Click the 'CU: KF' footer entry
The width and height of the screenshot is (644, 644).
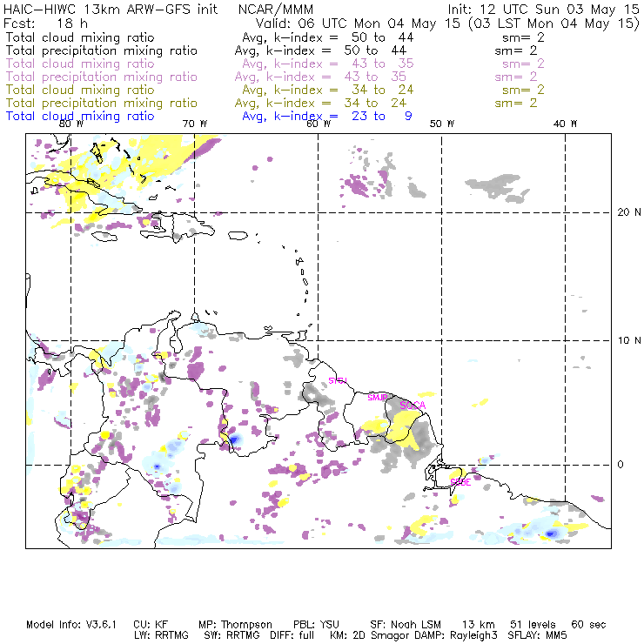tap(151, 625)
